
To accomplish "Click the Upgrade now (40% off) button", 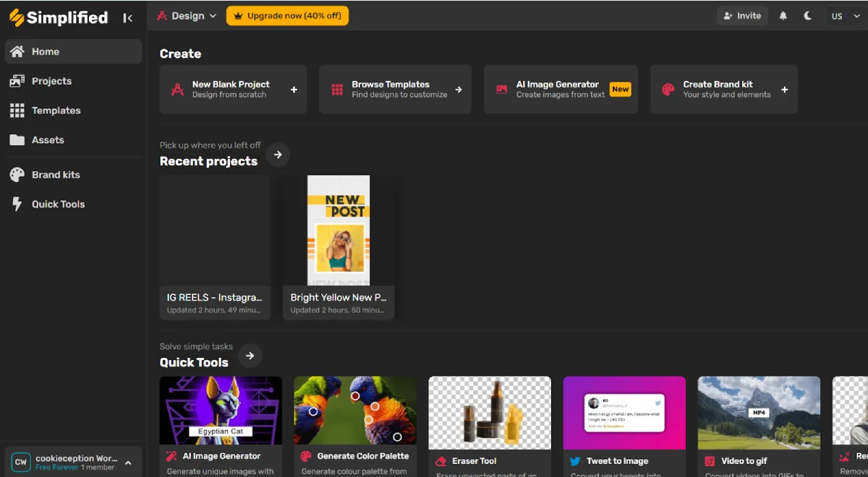I will [x=287, y=16].
